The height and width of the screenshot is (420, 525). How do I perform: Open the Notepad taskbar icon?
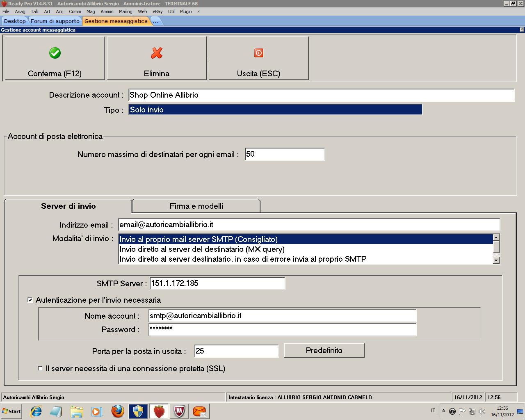[56, 411]
